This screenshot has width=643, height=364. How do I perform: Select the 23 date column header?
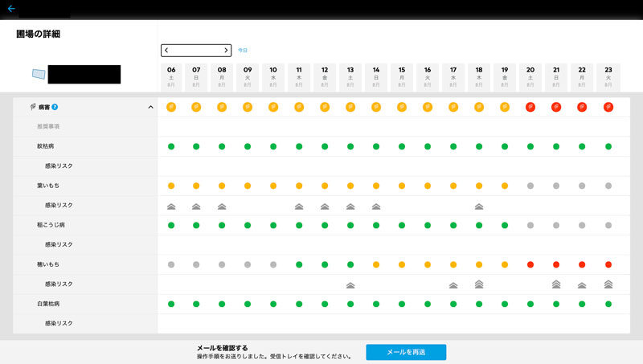[x=608, y=77]
